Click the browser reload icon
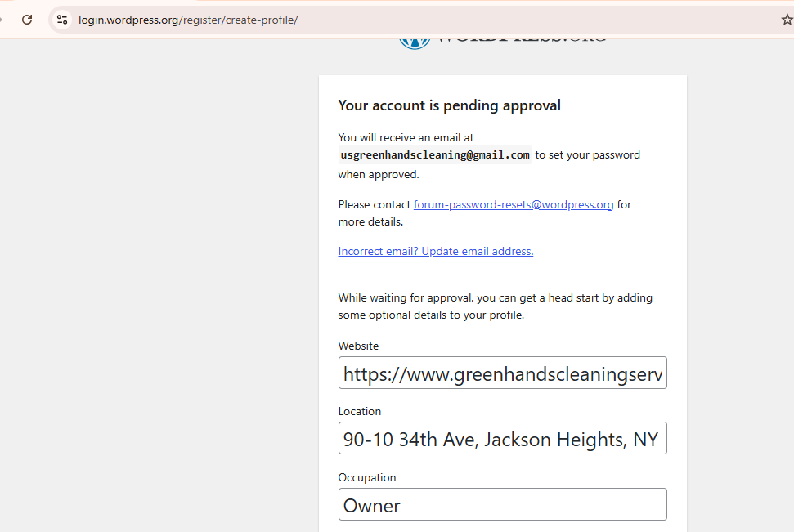The image size is (794, 532). pyautogui.click(x=27, y=20)
